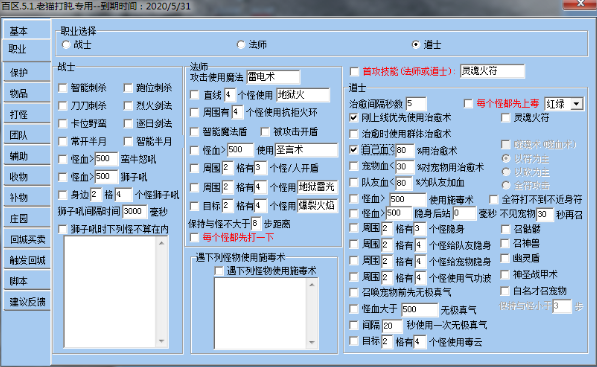The height and width of the screenshot is (367, 597).
Task: Click down arrow of warrior monster list scrollbar
Action: (162, 341)
